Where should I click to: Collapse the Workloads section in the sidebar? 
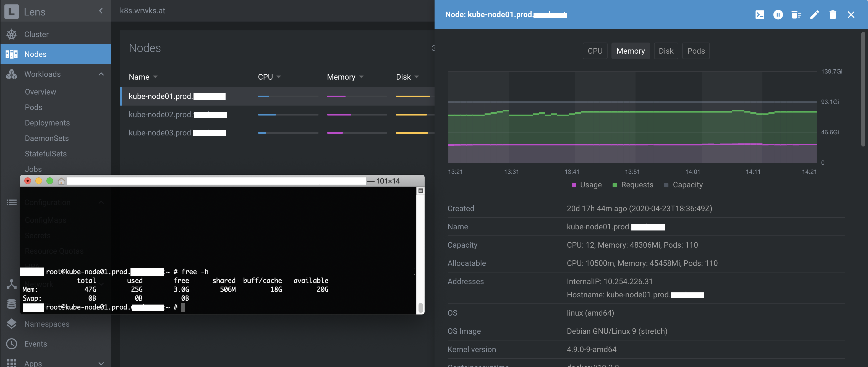click(101, 74)
